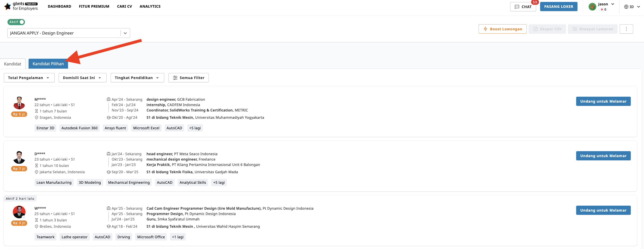Viewport: 644px width, 249px height.
Task: Switch to the Kandidat tab
Action: pyautogui.click(x=13, y=64)
